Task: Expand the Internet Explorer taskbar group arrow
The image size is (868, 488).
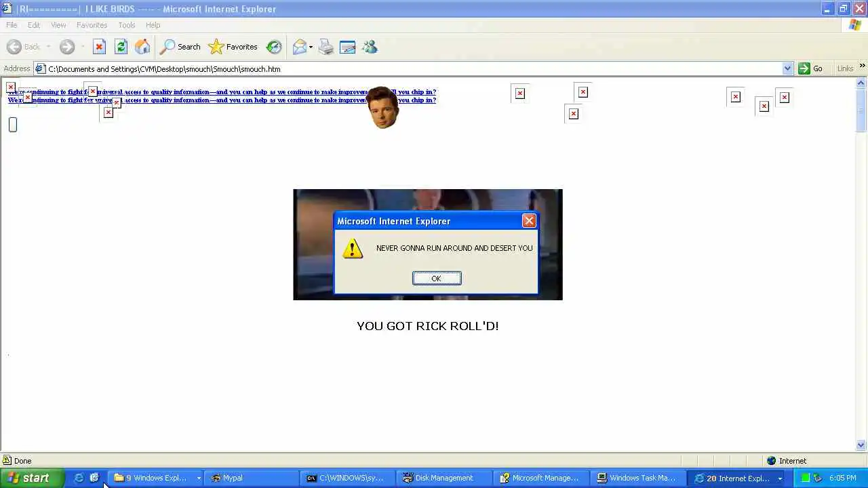Action: pos(780,479)
